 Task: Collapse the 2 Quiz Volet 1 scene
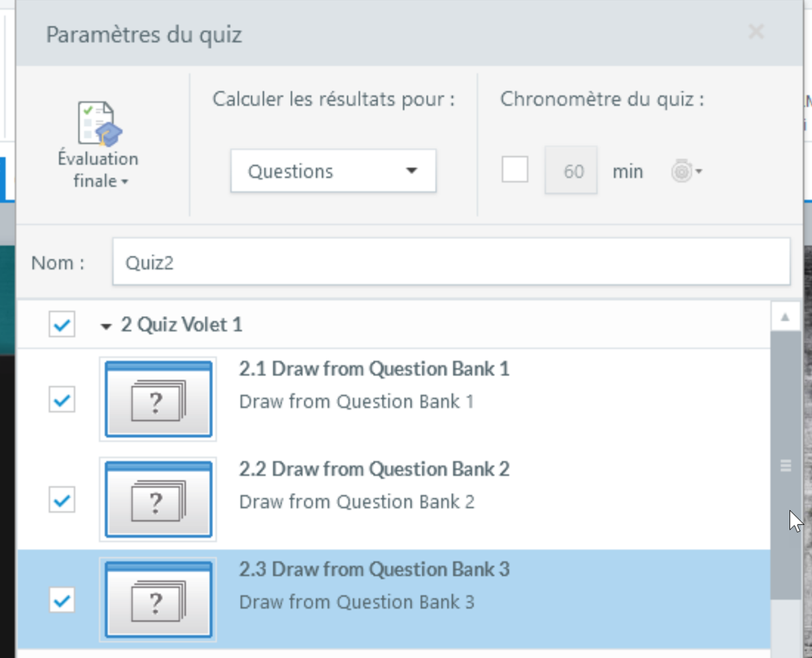[x=106, y=326]
